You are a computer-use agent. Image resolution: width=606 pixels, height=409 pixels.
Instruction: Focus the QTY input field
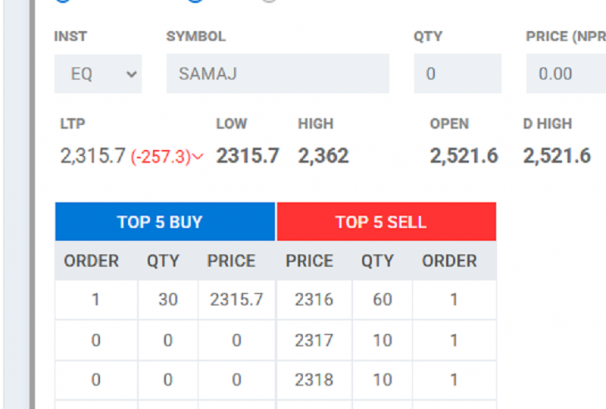(455, 74)
